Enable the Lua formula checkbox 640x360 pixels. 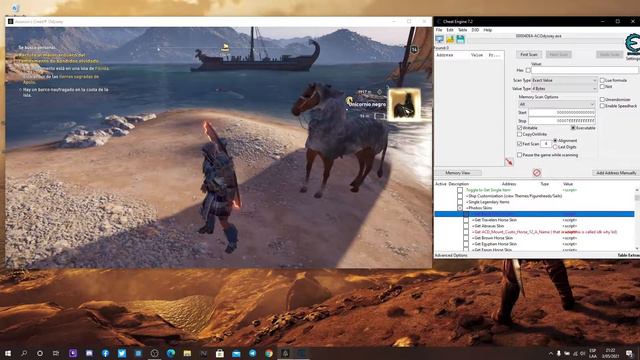click(x=602, y=80)
